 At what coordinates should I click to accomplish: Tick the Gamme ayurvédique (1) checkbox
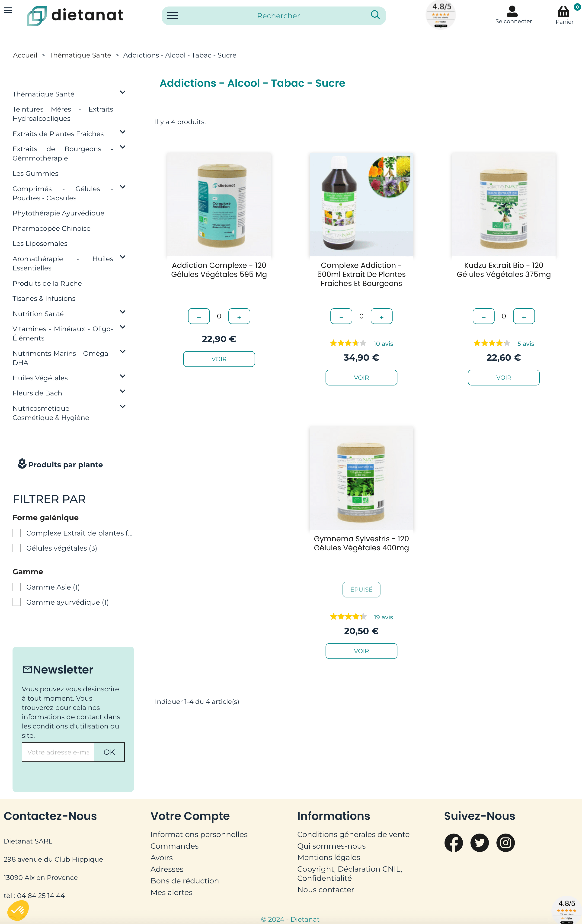tap(17, 602)
